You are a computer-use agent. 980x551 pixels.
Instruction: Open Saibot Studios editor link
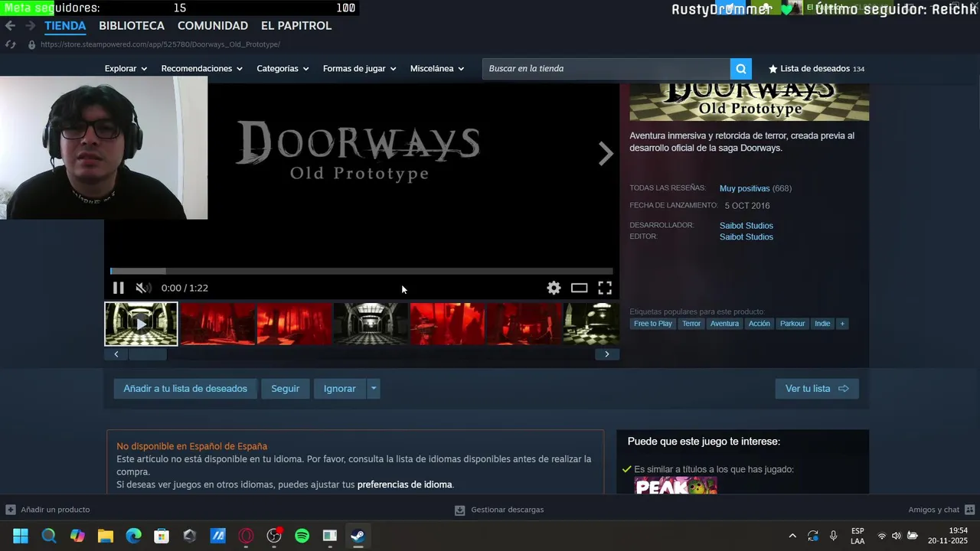[x=746, y=237]
